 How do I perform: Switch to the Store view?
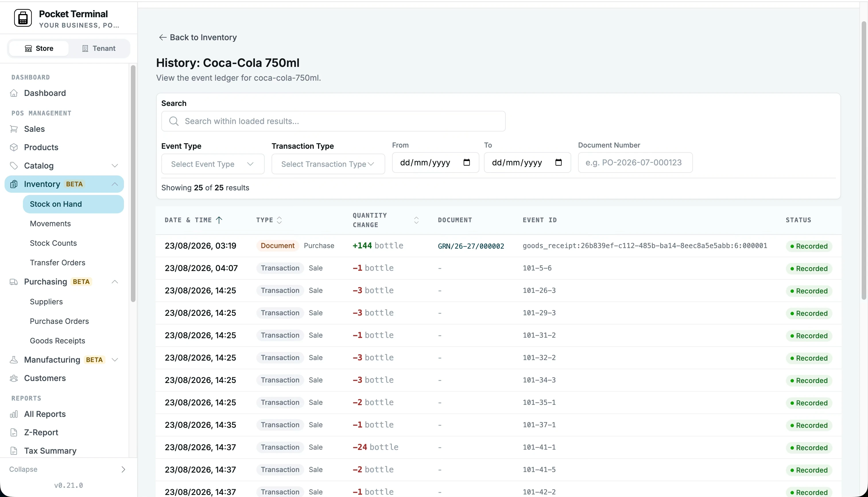click(39, 49)
